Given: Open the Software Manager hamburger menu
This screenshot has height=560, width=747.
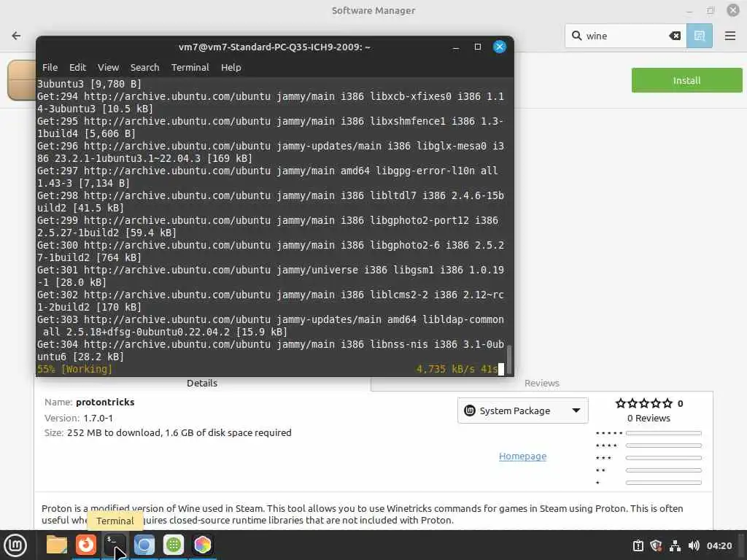Looking at the screenshot, I should [729, 36].
